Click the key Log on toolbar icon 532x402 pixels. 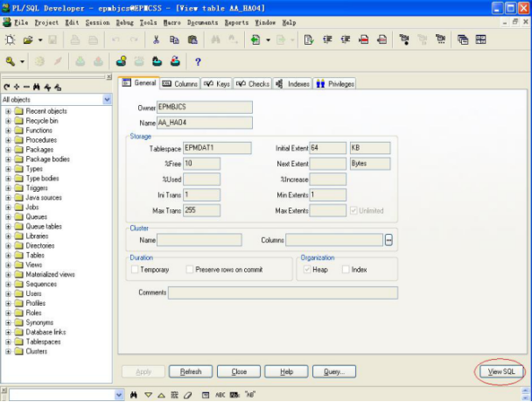10,61
